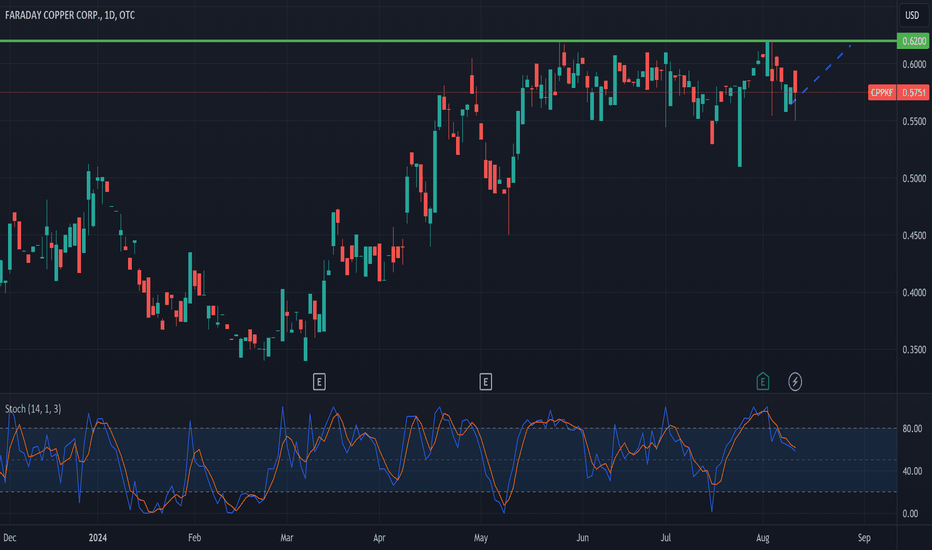Click the 0.5000 price axis label

(x=914, y=178)
